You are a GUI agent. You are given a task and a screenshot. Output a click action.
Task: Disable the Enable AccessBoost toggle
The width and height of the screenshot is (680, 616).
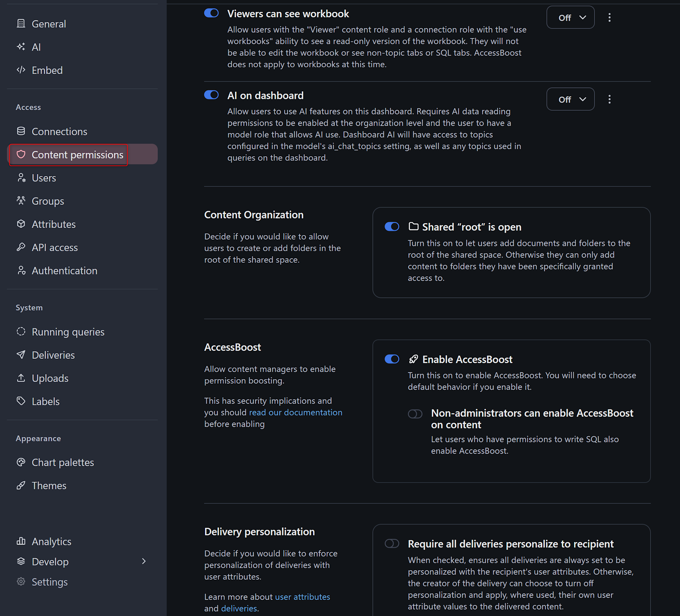[392, 359]
